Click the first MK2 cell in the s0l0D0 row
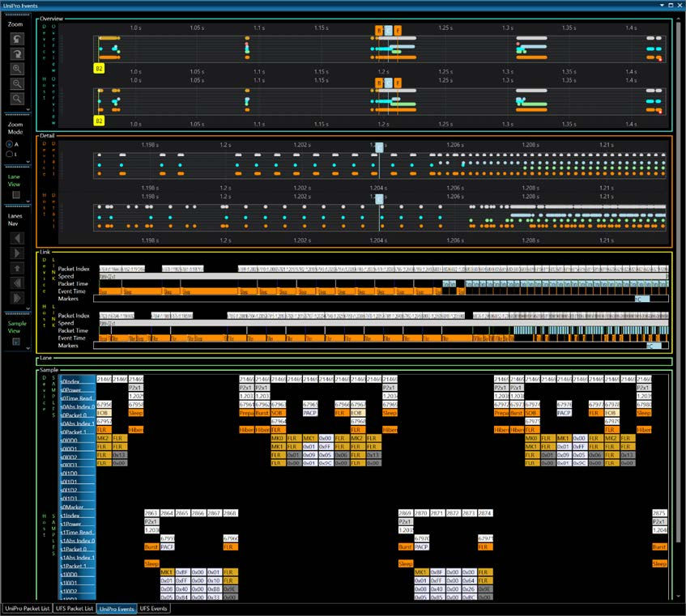 [x=103, y=438]
